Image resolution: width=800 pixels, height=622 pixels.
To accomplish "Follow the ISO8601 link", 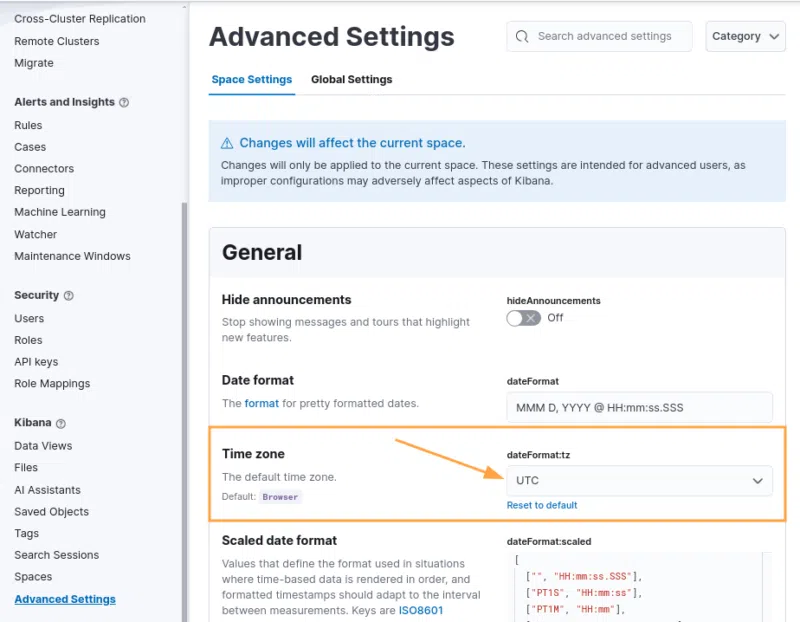I will pyautogui.click(x=421, y=610).
